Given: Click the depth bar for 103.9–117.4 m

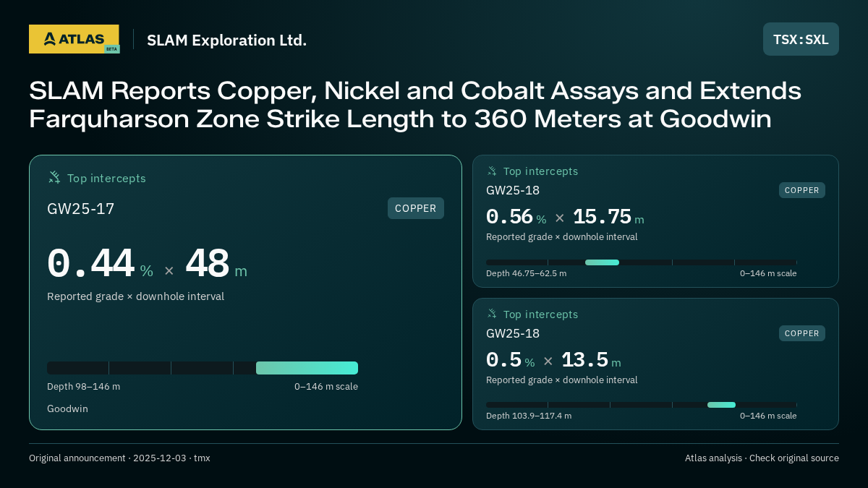Looking at the screenshot, I should pyautogui.click(x=642, y=405).
